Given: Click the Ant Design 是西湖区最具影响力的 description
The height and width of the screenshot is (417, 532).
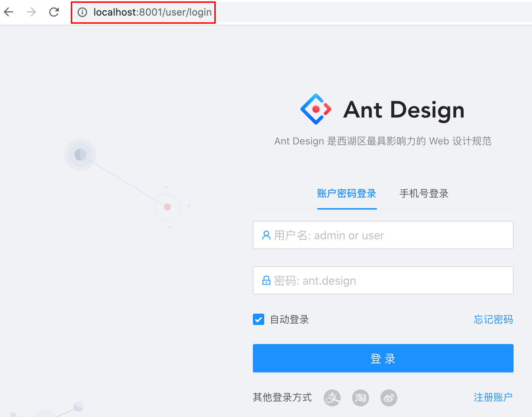Looking at the screenshot, I should coord(383,141).
